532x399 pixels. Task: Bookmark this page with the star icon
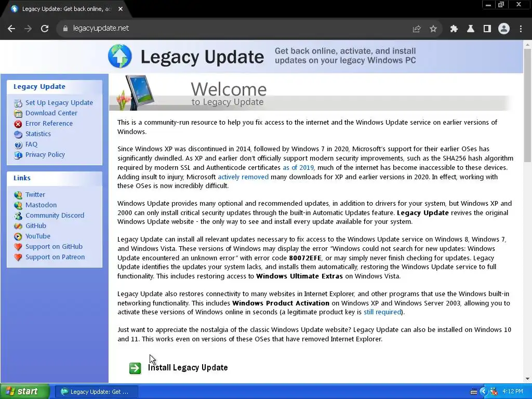[x=433, y=29]
